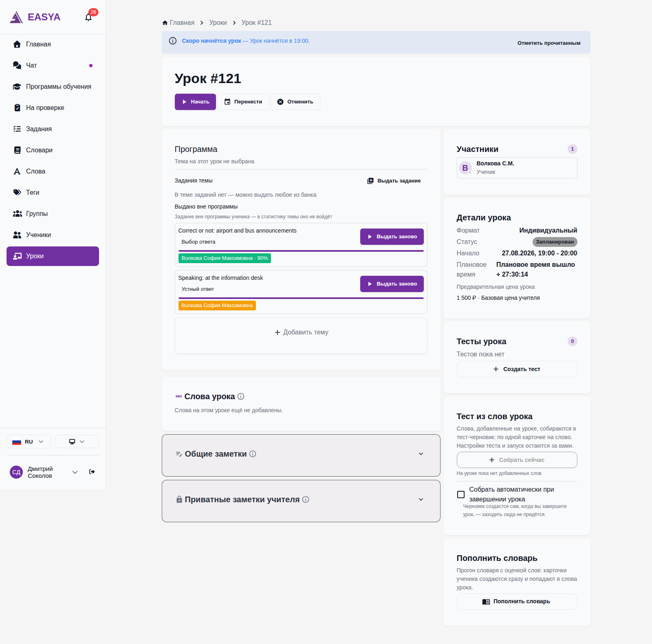Click Пополнить словарь button
This screenshot has width=652, height=644.
click(x=517, y=602)
